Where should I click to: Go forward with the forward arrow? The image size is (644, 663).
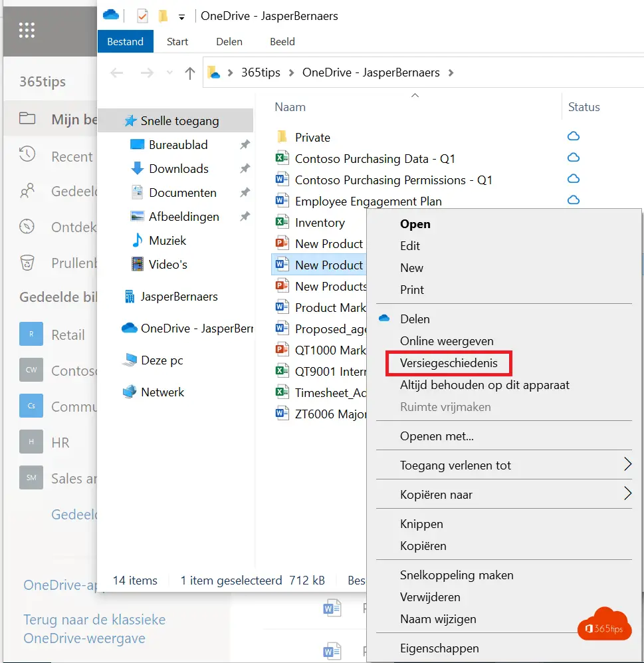coord(147,72)
